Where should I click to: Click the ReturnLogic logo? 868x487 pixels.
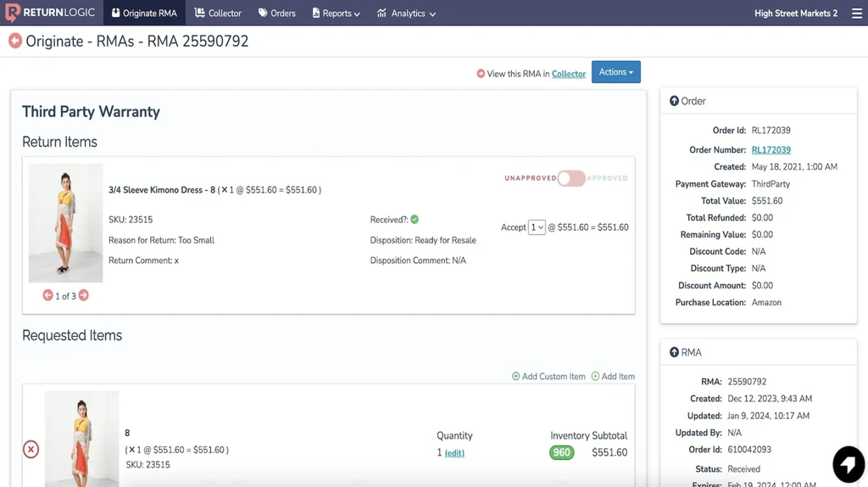(x=50, y=13)
